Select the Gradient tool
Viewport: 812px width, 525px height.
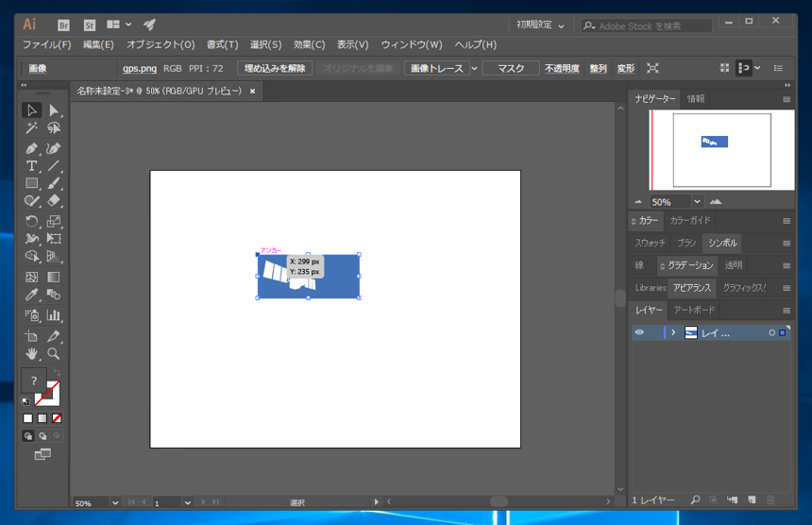(x=54, y=277)
